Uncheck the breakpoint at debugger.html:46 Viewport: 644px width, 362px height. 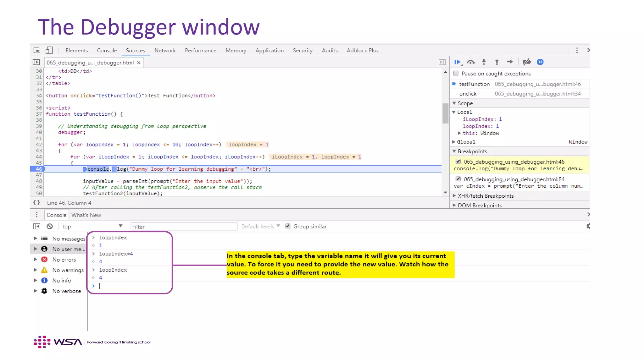tap(458, 162)
